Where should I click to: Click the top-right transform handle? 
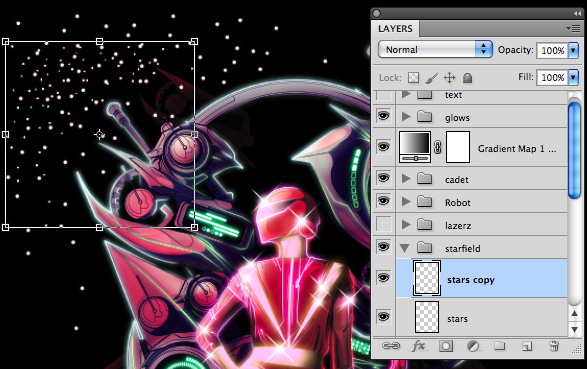[194, 41]
